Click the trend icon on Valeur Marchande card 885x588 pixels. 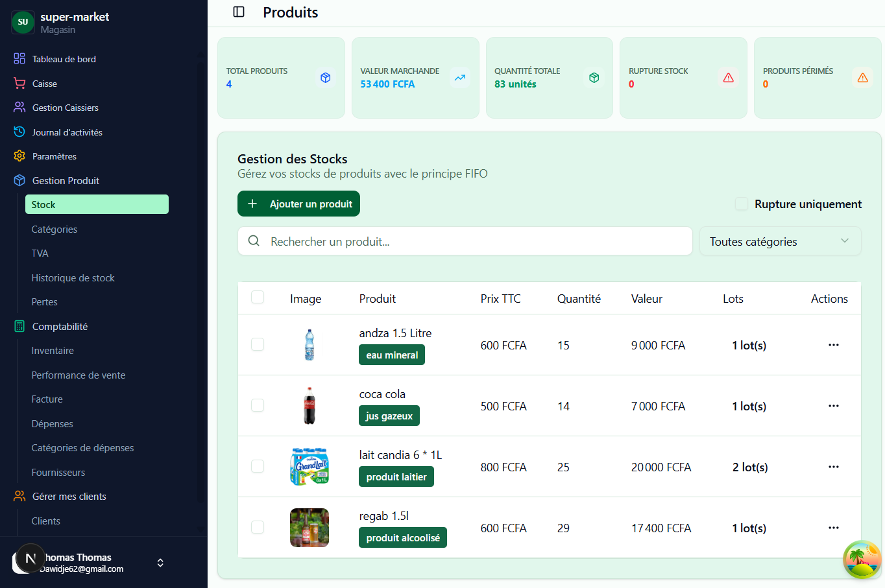459,77
